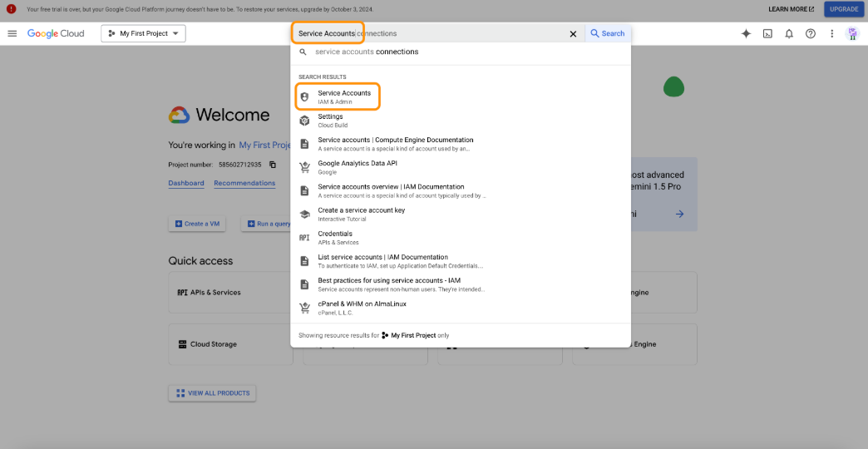
Task: Click the Cloud Build icon beside Settings
Action: pyautogui.click(x=304, y=121)
